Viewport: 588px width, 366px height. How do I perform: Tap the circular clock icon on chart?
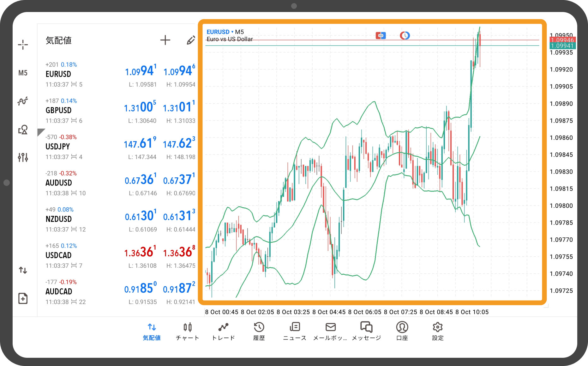405,35
